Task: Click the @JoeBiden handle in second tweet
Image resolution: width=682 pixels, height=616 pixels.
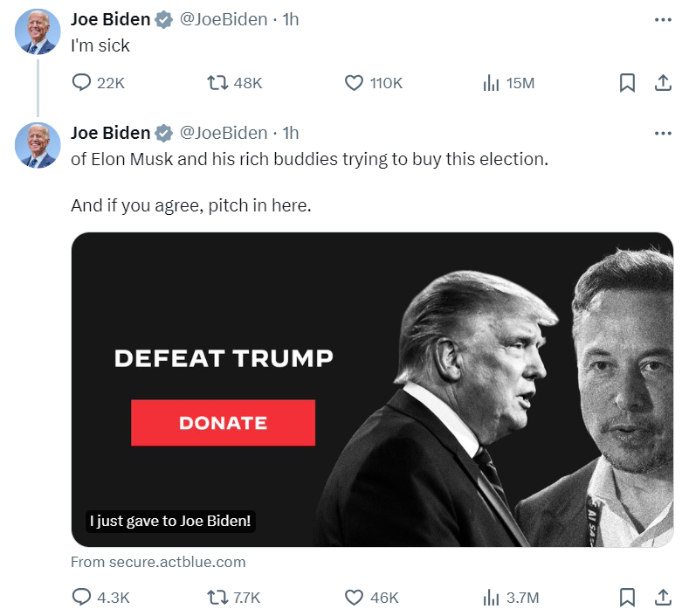Action: [x=224, y=133]
